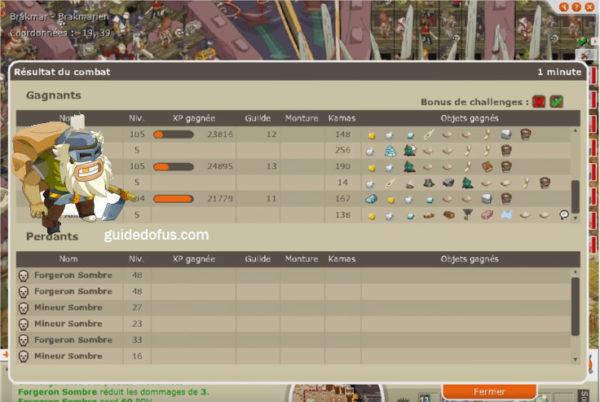Image resolution: width=600 pixels, height=402 pixels.
Task: Click the speech bubble icon in the last winners row
Action: click(x=564, y=215)
